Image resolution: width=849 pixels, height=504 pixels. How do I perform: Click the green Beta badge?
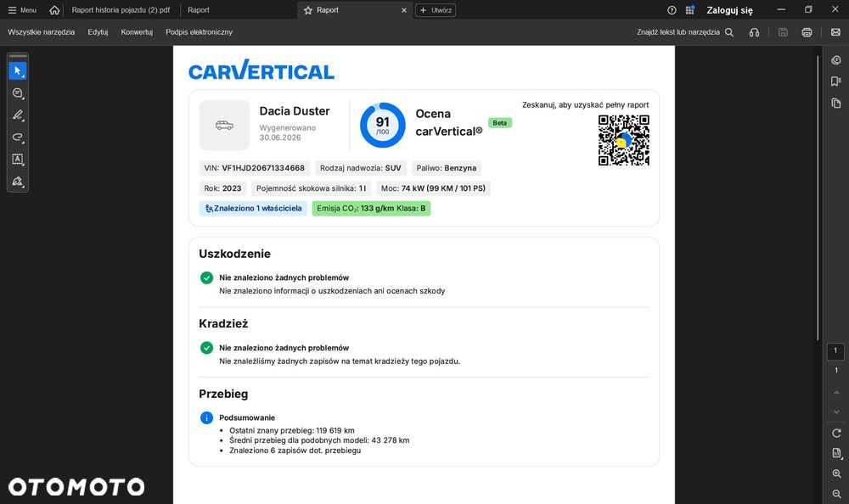coord(500,123)
